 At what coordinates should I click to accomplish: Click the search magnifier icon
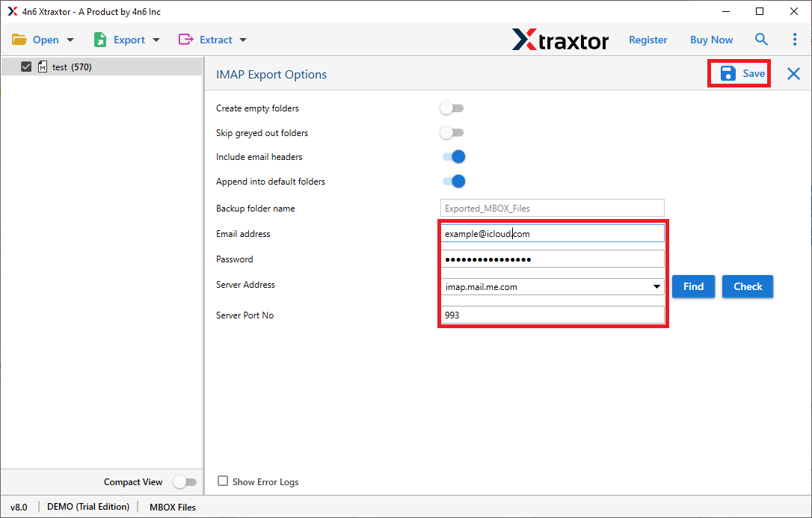coord(761,40)
